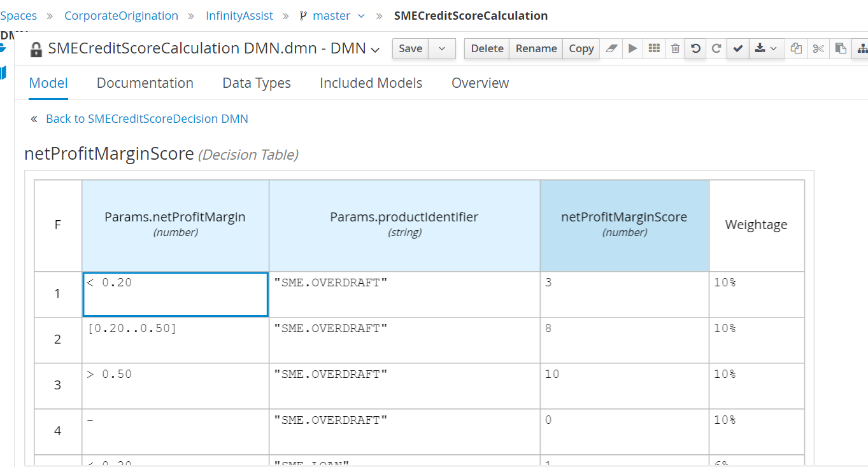Screen dimensions: 868x467
Task: Click the Delete button
Action: pyautogui.click(x=487, y=48)
